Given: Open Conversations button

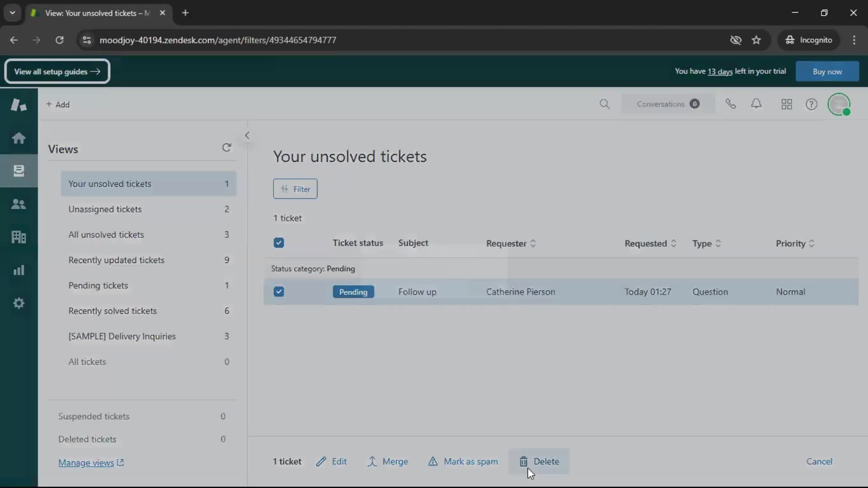Looking at the screenshot, I should (x=668, y=104).
